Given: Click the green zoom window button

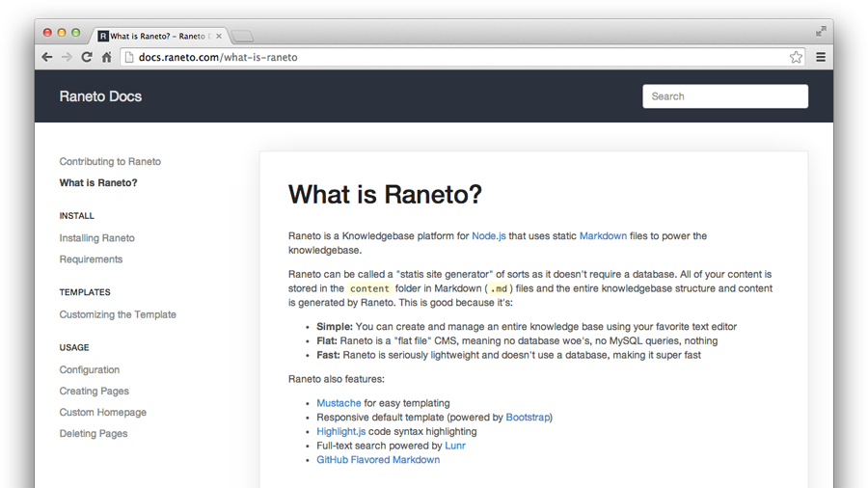Looking at the screenshot, I should (76, 33).
